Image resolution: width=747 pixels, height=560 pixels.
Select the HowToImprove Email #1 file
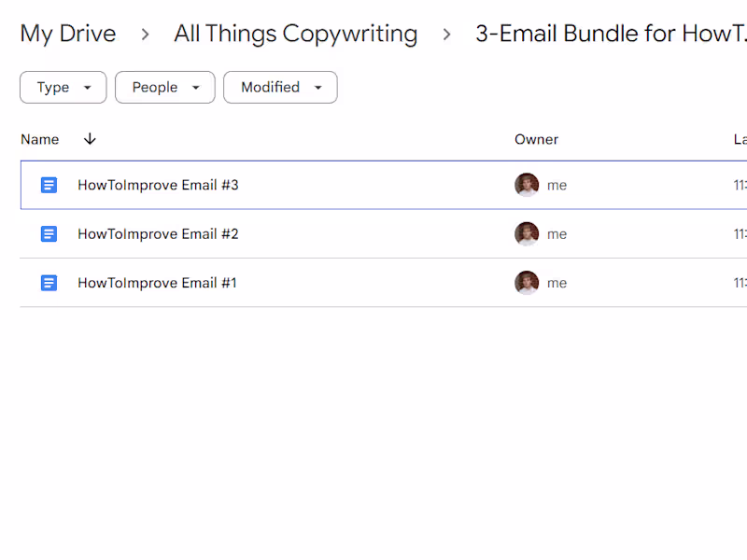point(157,283)
